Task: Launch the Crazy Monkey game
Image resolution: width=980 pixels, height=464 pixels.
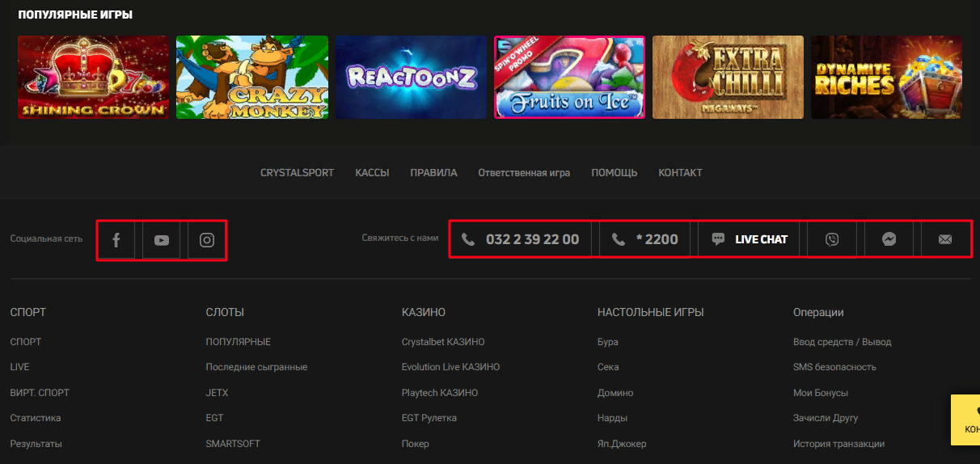Action: 252,78
